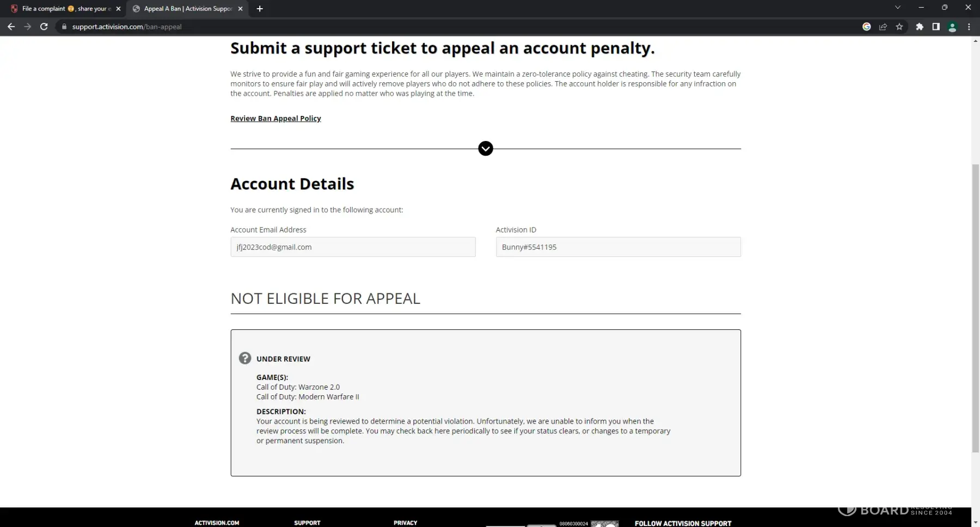Click the question mark icon beside Under Review
This screenshot has height=527, width=980.
click(x=245, y=358)
